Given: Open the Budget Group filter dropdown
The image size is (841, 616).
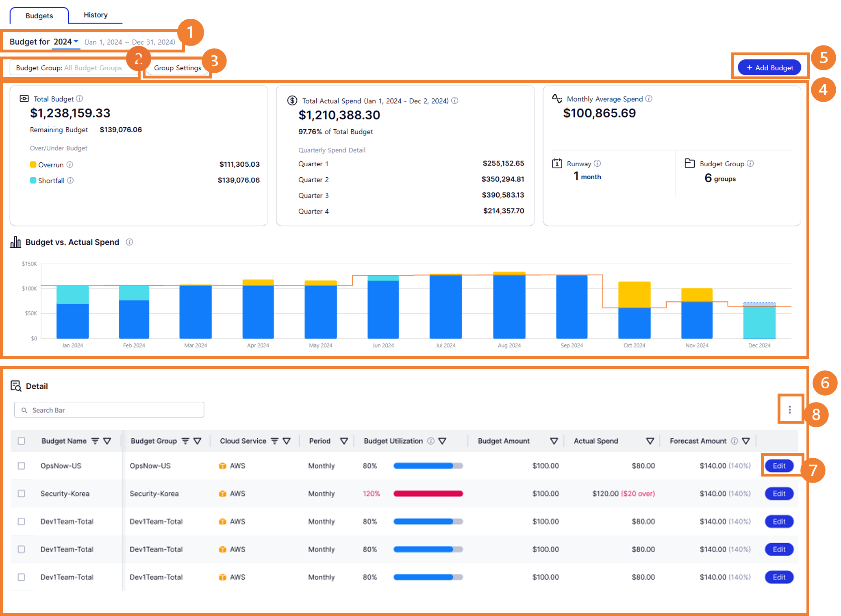Looking at the screenshot, I should (69, 68).
